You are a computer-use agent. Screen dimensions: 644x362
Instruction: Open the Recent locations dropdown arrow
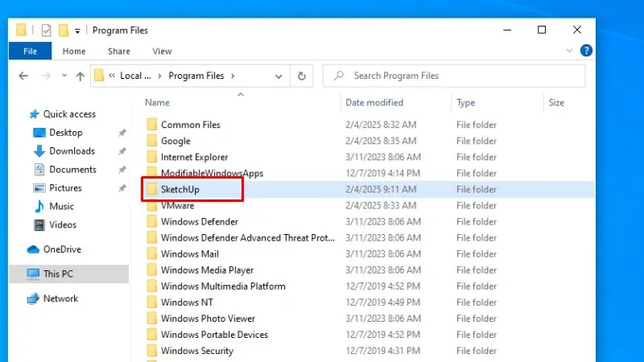(x=63, y=76)
